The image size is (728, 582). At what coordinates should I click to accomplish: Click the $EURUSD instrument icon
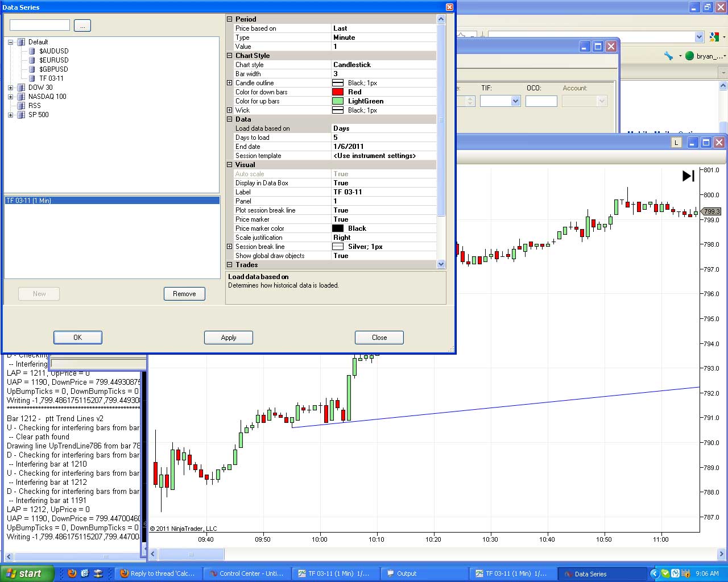[32, 60]
